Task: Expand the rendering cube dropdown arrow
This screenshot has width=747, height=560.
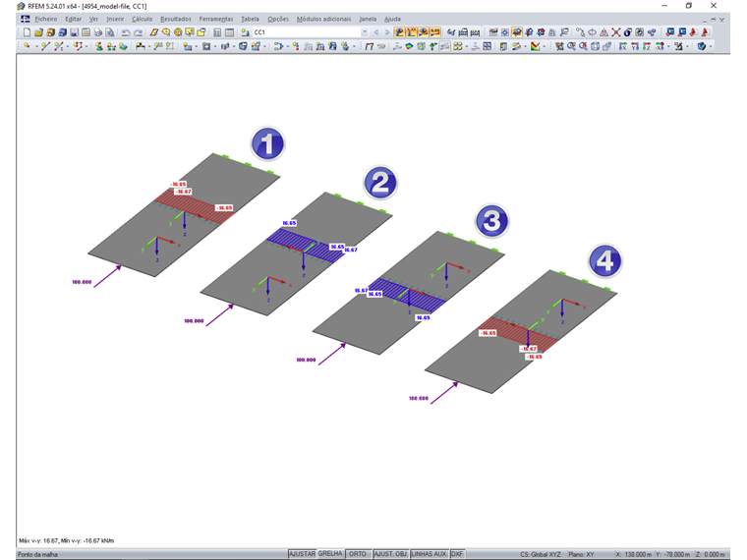Action: click(711, 46)
